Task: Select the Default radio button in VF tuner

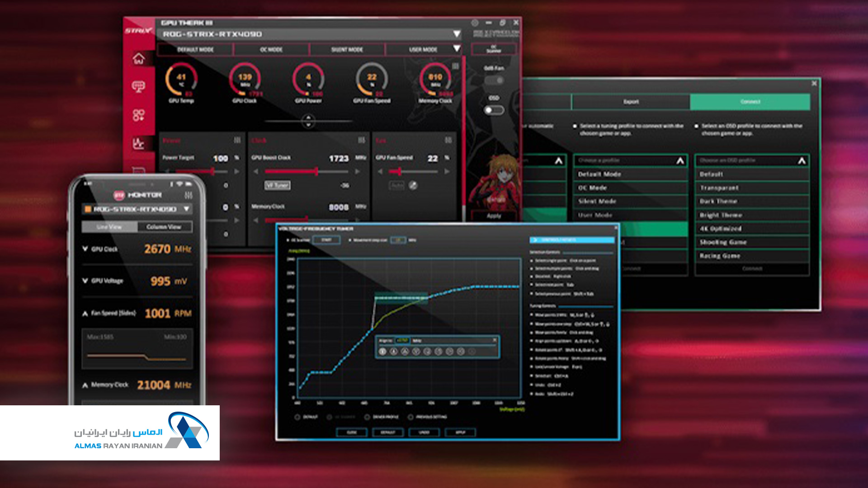Action: (297, 417)
